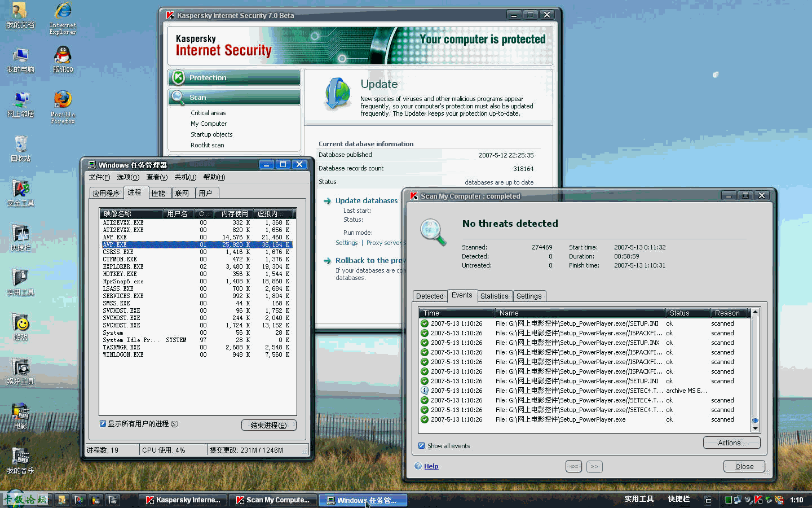The image size is (812, 508).
Task: Click events list scrollbar down arrow
Action: 756,428
